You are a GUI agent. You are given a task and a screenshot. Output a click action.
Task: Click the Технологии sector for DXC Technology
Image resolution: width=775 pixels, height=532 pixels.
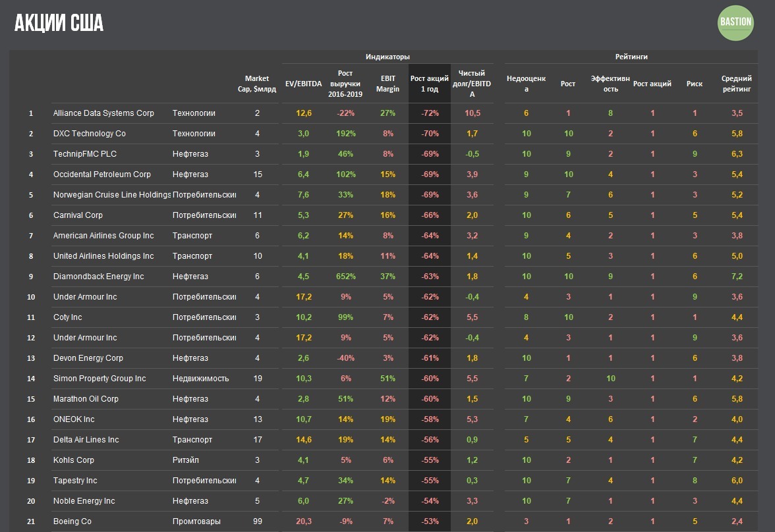click(194, 134)
